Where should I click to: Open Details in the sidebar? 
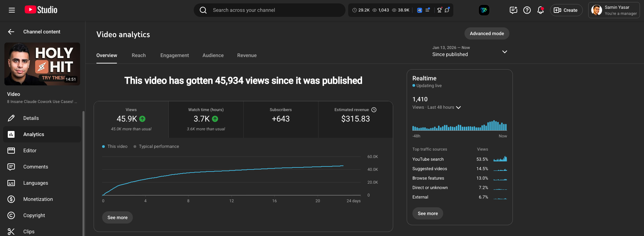(42, 118)
